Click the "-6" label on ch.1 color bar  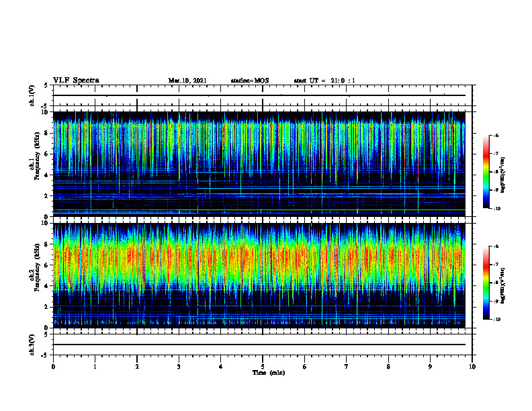click(496, 135)
